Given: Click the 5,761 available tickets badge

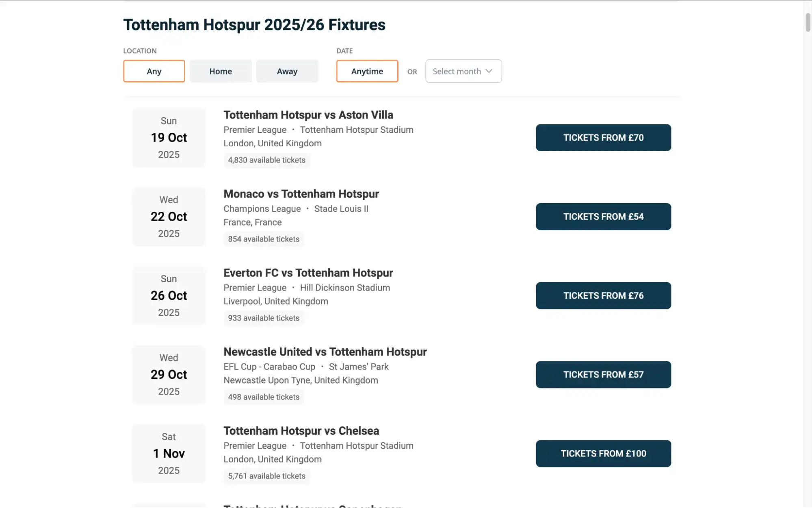Looking at the screenshot, I should pyautogui.click(x=266, y=476).
